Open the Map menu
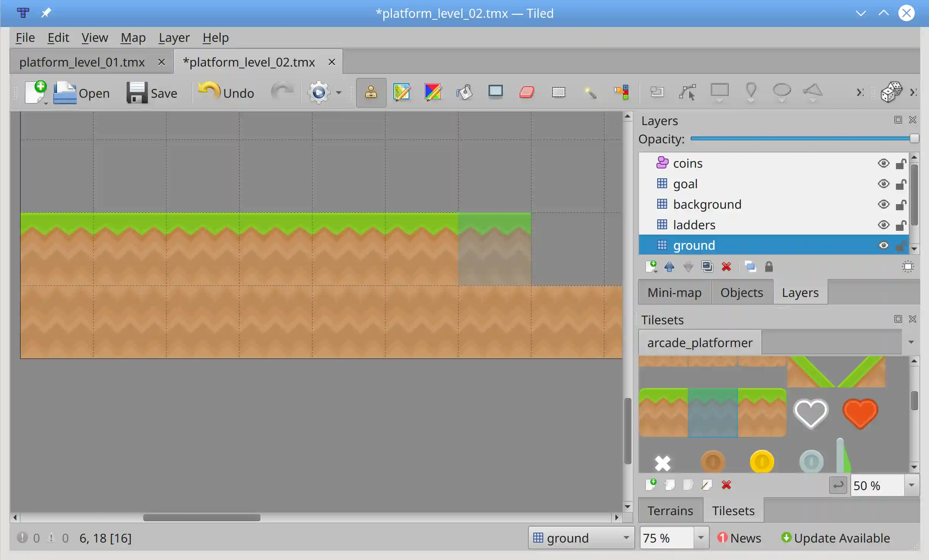This screenshot has width=929, height=560. pyautogui.click(x=133, y=37)
